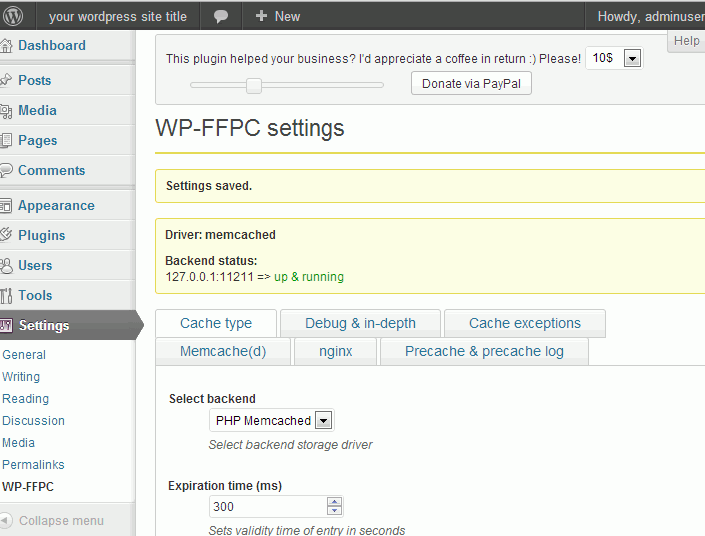The width and height of the screenshot is (705, 536).
Task: Open Precache & precache log tab
Action: tap(484, 351)
